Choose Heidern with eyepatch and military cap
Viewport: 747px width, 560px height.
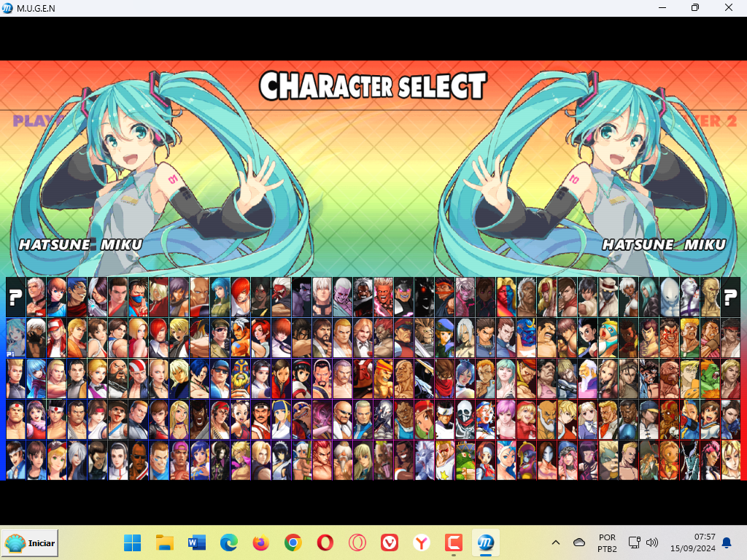coord(220,338)
